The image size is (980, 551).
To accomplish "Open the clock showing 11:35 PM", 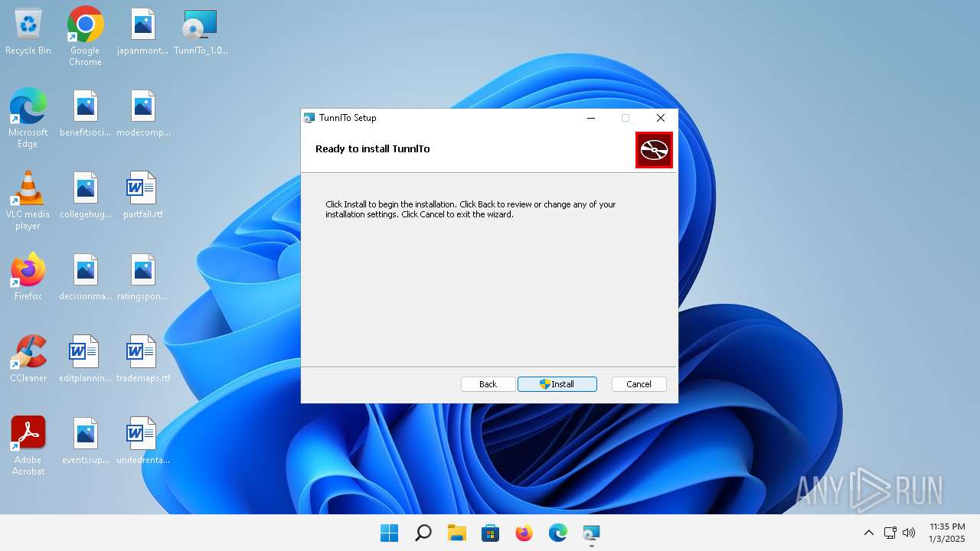I will pyautogui.click(x=947, y=533).
